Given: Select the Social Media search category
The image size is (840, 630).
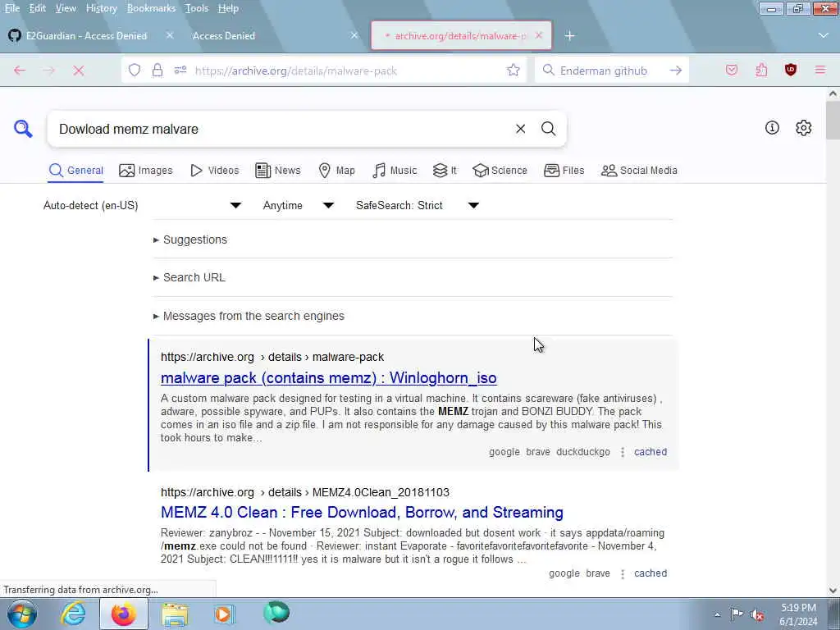Looking at the screenshot, I should pyautogui.click(x=639, y=171).
